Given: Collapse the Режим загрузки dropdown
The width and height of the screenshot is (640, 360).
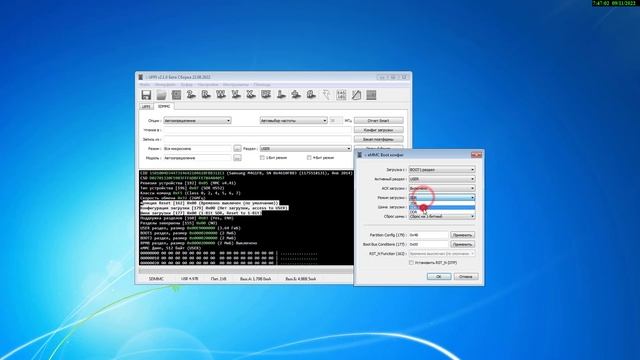Looking at the screenshot, I should 442,198.
